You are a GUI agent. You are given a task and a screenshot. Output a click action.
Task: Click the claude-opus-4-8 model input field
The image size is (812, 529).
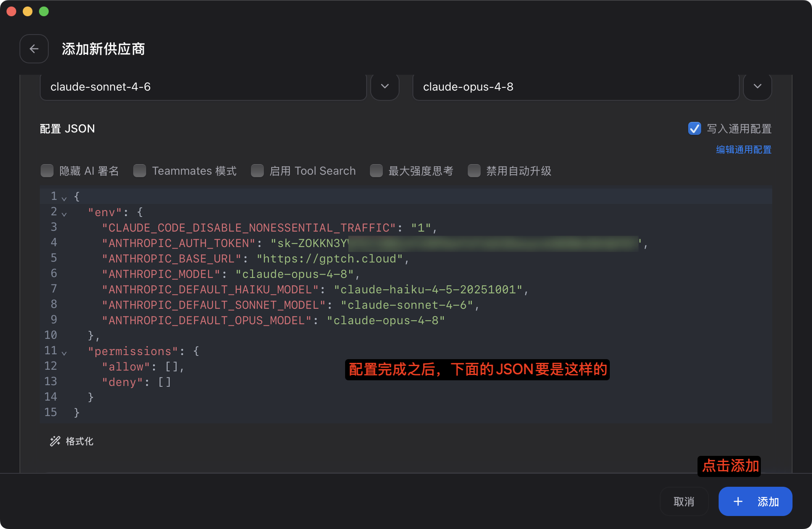576,87
